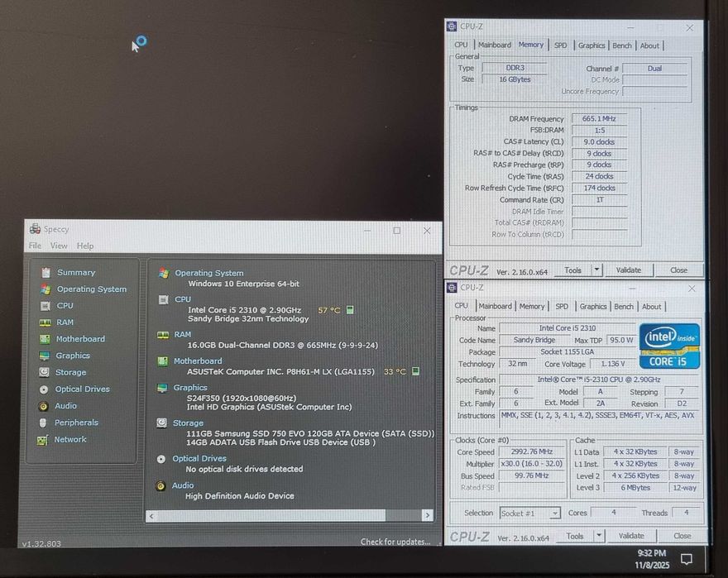This screenshot has height=578, width=728.
Task: Click Close button in top CPU-Z window
Action: [678, 270]
